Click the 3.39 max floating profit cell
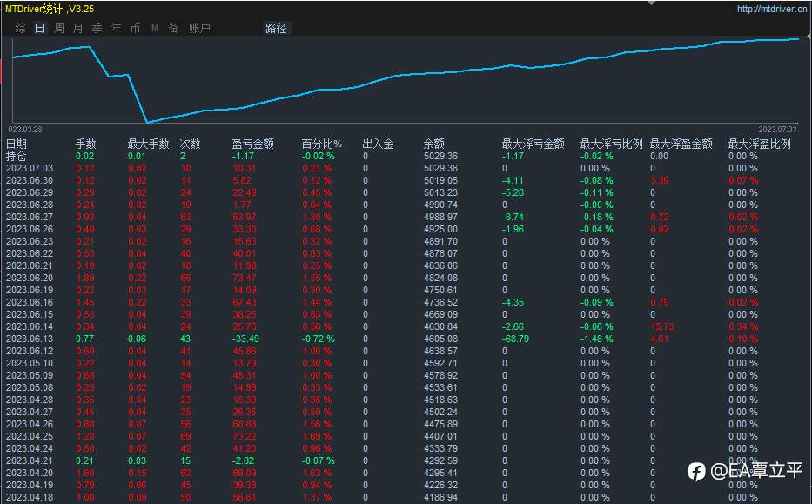 (659, 180)
